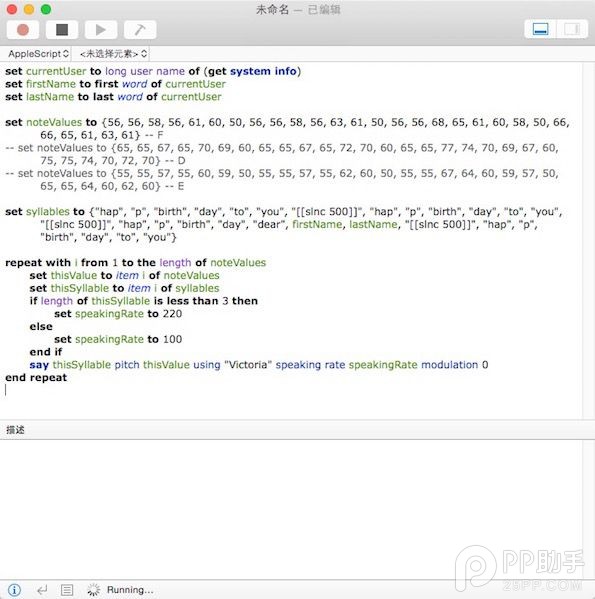
Task: Show the description info icon
Action: (x=14, y=589)
